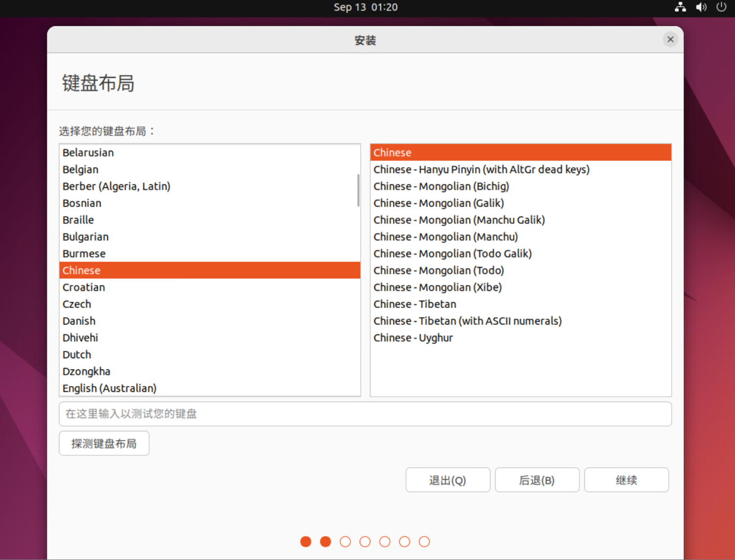Select Bosnian in the language list
Viewport: 735px width, 560px height.
(x=210, y=203)
